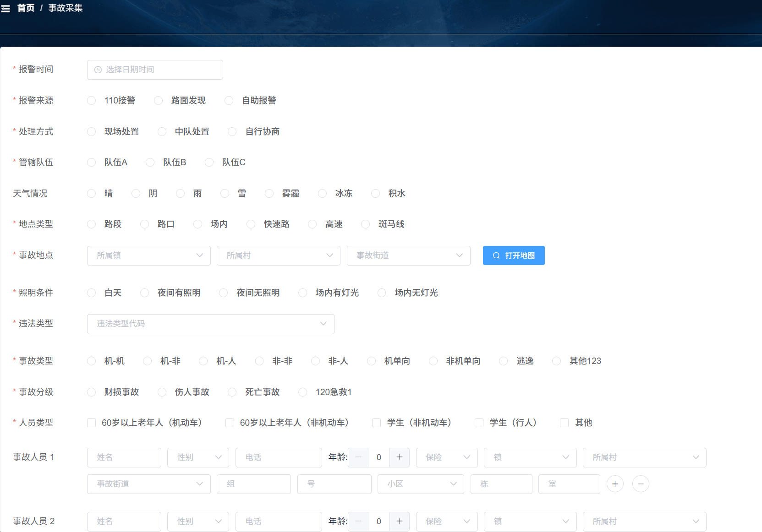Click the hamburger menu icon top-left
Image resolution: width=762 pixels, height=532 pixels.
[x=5, y=8]
